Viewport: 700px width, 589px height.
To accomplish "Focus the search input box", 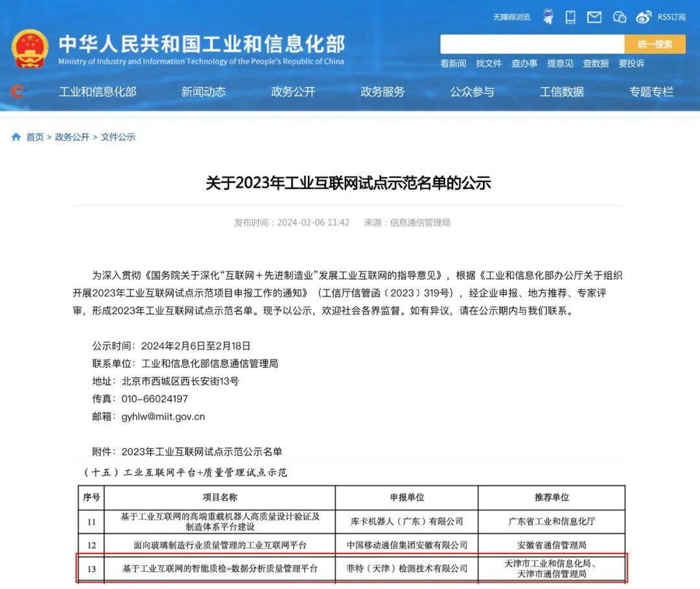I will [x=532, y=44].
